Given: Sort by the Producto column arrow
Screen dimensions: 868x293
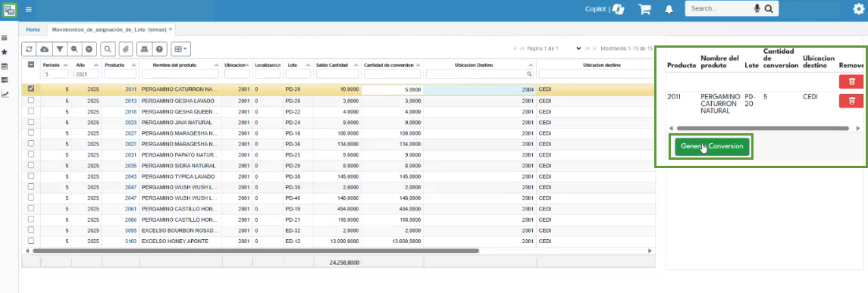Looking at the screenshot, I should (x=133, y=64).
